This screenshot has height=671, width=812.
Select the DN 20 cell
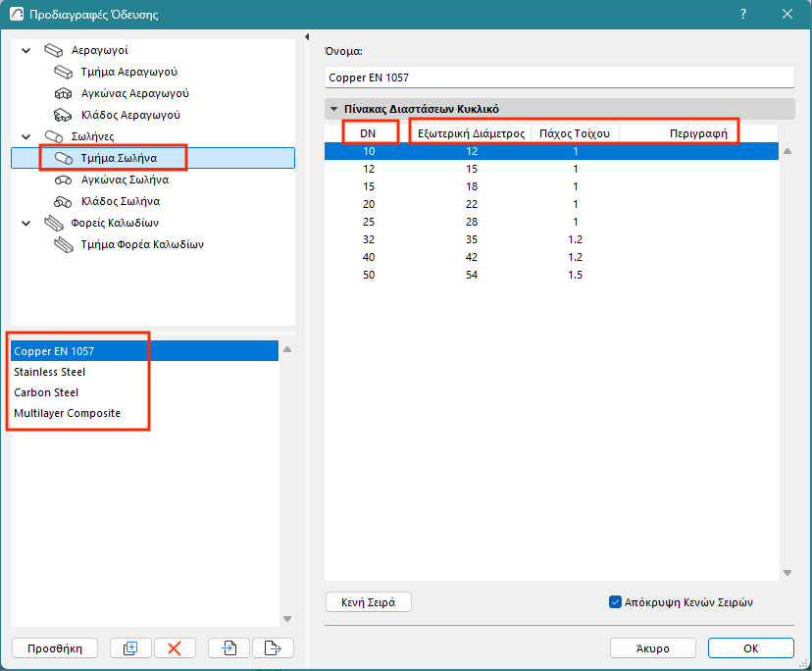[x=368, y=204]
